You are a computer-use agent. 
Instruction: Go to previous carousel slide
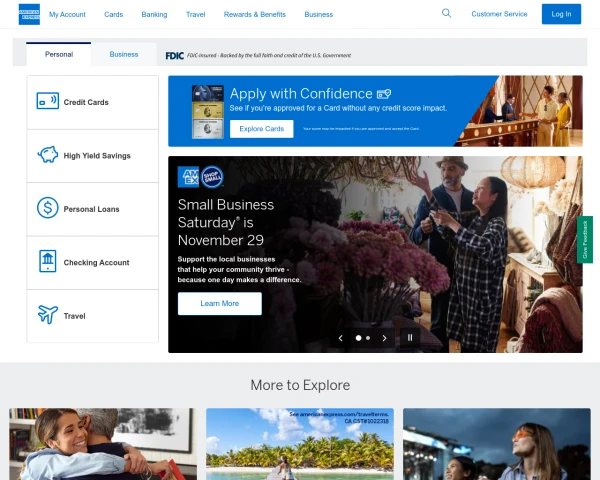pyautogui.click(x=341, y=338)
